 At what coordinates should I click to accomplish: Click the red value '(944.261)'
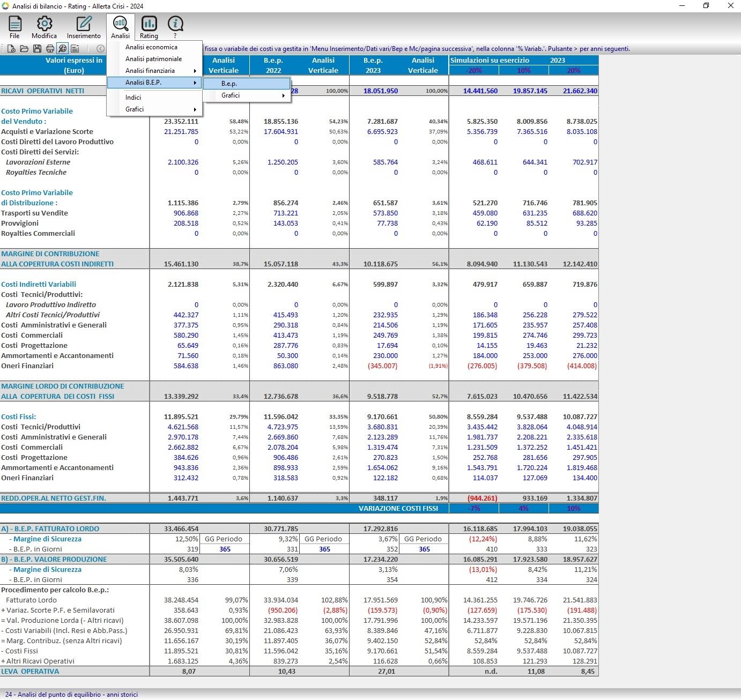coord(482,498)
